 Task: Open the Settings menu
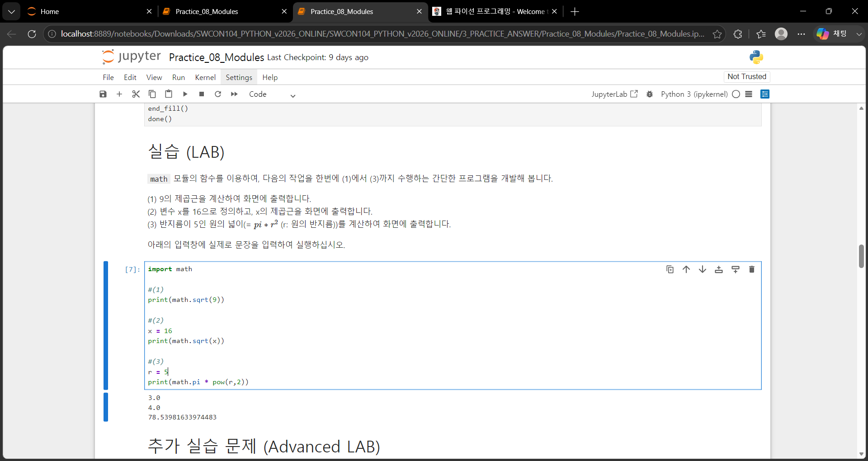click(239, 77)
